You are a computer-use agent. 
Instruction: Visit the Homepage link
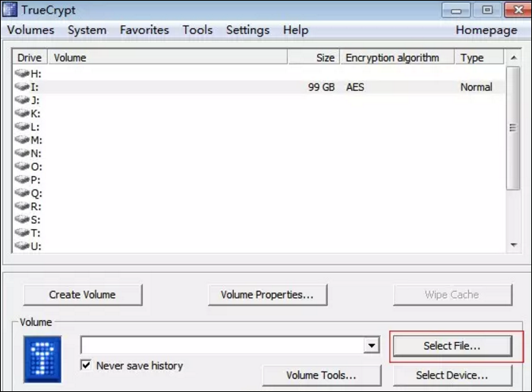486,30
